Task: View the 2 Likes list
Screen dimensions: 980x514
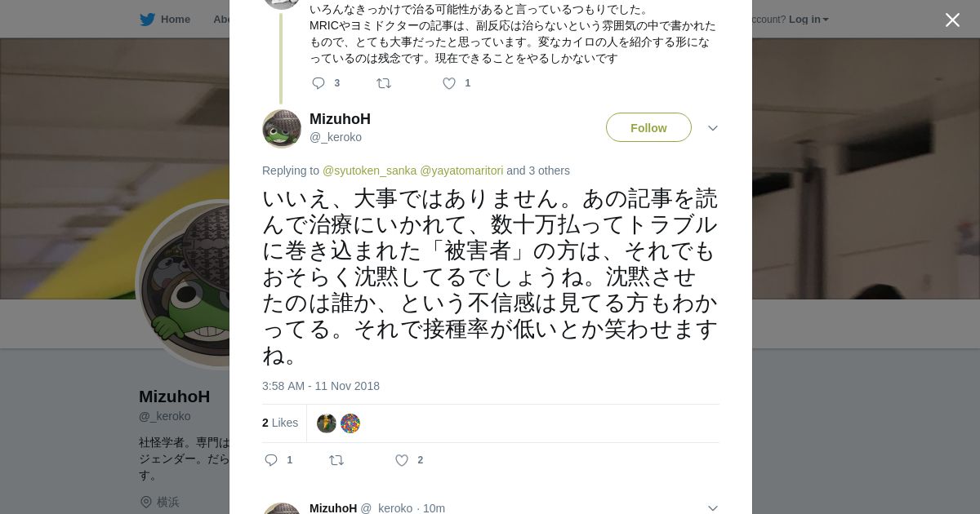Action: (280, 423)
